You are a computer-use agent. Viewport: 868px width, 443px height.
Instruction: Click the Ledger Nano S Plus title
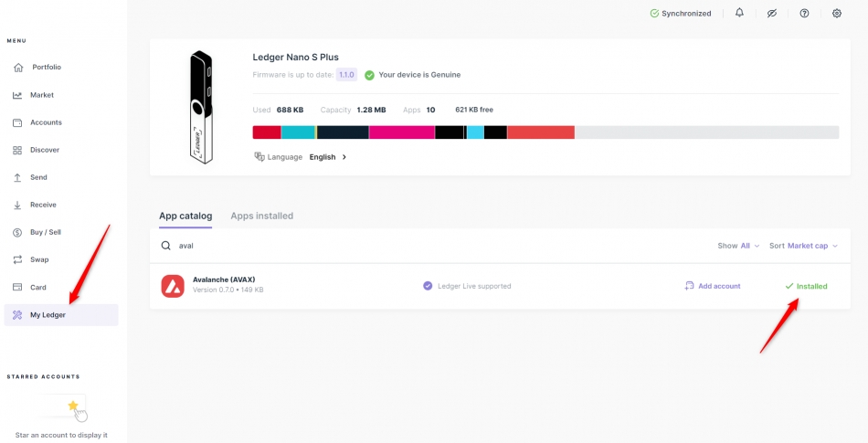(x=296, y=57)
